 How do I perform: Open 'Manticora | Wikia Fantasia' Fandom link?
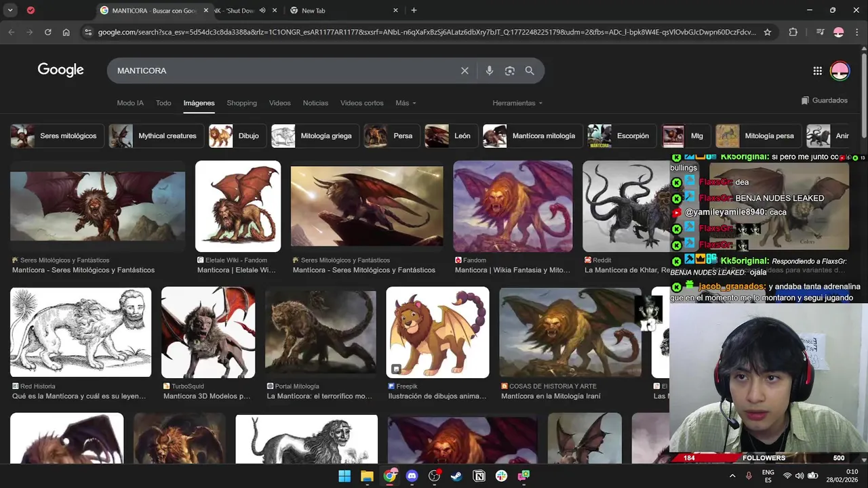click(x=513, y=270)
